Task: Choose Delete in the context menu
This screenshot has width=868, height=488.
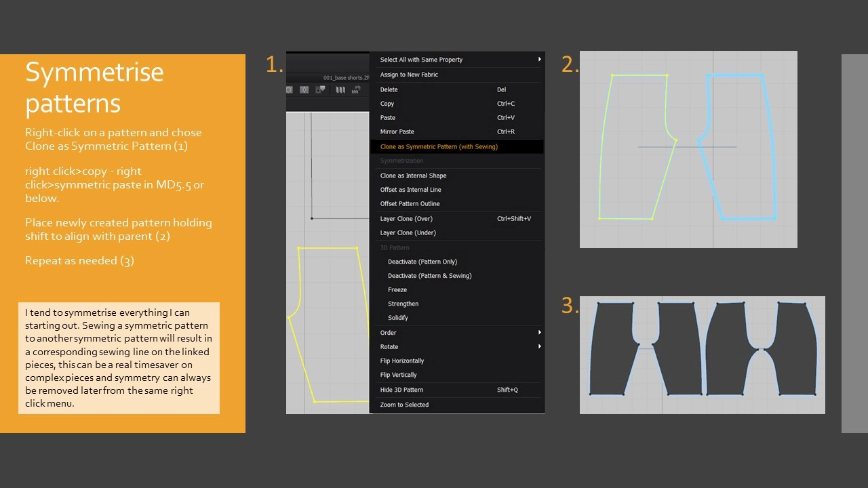Action: 389,90
